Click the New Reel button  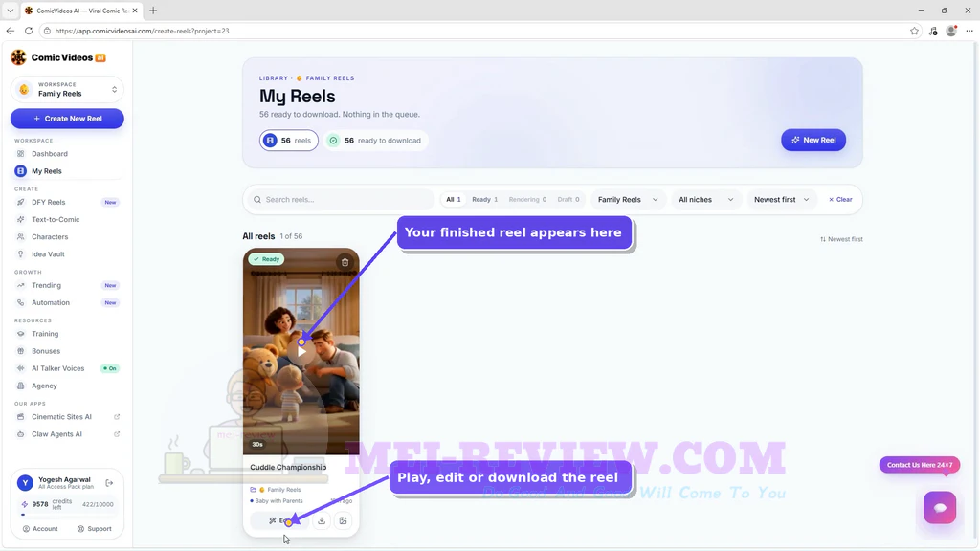(x=813, y=140)
